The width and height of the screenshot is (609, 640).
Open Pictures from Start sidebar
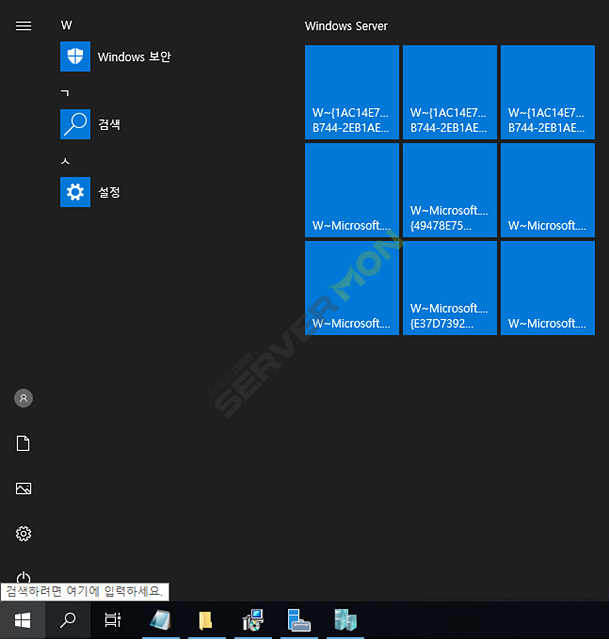pyautogui.click(x=23, y=488)
